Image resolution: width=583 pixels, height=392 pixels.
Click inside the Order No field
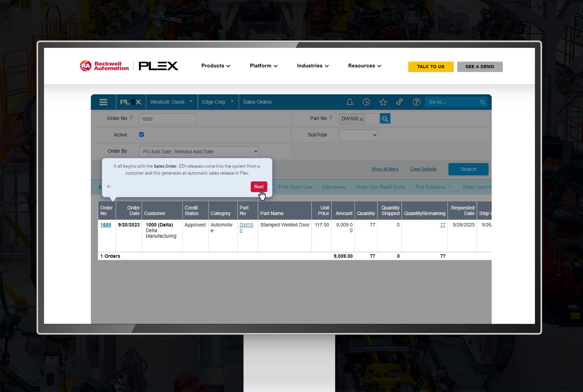(167, 119)
